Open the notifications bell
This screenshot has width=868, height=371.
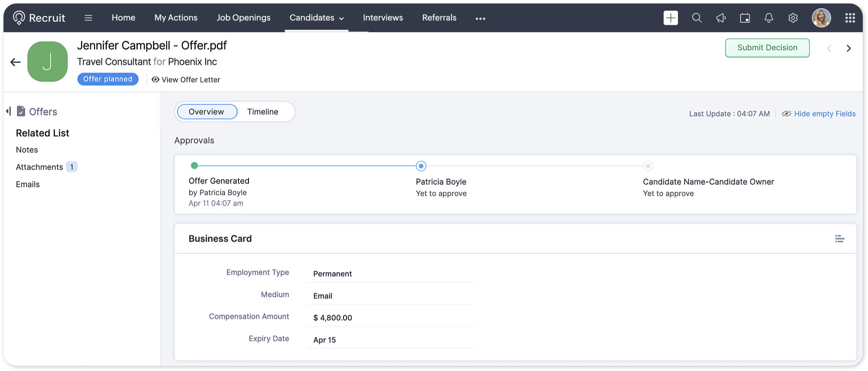(769, 18)
